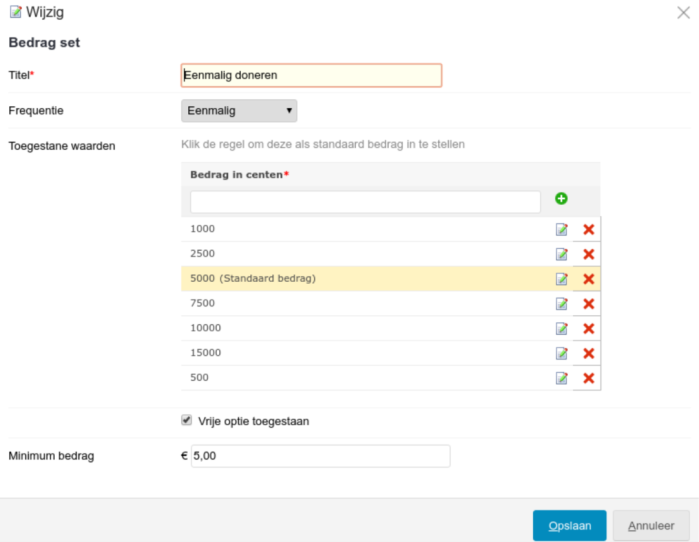This screenshot has width=699, height=542.
Task: Focus the Titel input field
Action: tap(311, 75)
